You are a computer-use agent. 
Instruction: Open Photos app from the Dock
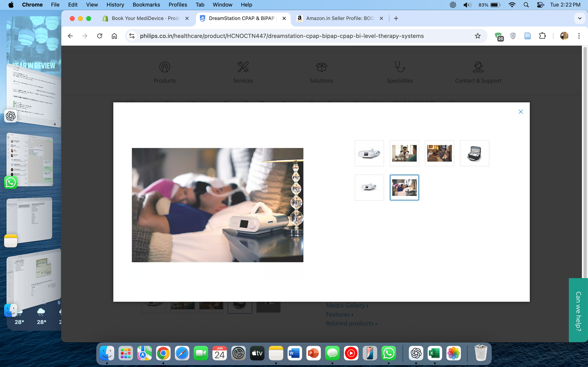pos(453,353)
